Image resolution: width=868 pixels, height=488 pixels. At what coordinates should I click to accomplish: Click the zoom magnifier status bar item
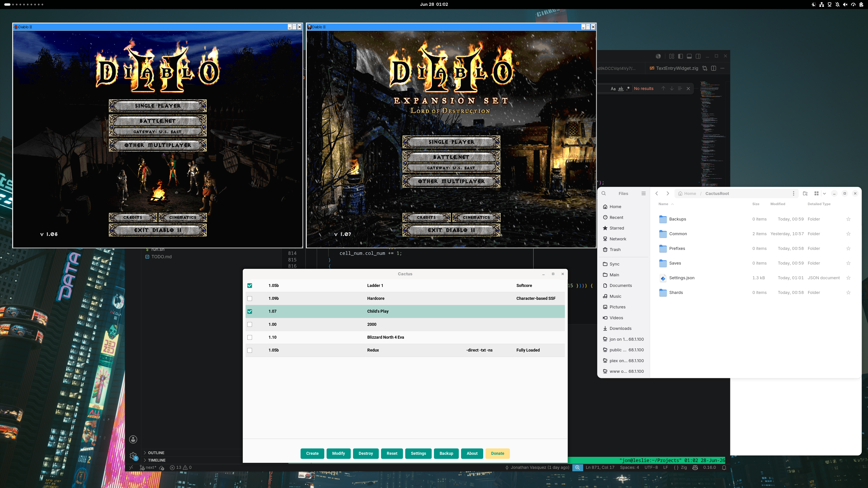click(578, 467)
